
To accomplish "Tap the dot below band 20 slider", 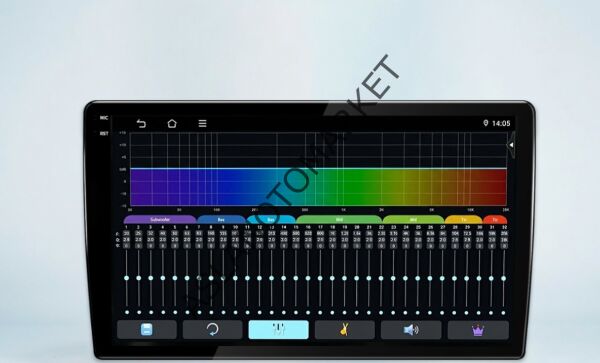I will (357, 313).
